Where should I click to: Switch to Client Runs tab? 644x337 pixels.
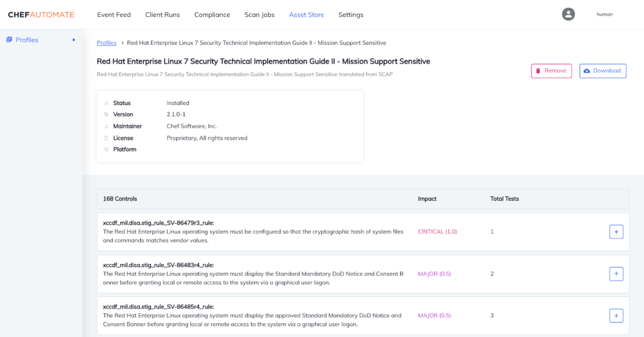tap(162, 14)
